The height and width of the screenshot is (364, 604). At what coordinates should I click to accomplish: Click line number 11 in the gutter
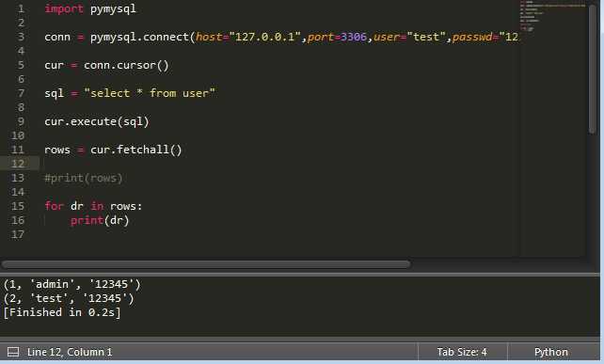click(x=18, y=150)
